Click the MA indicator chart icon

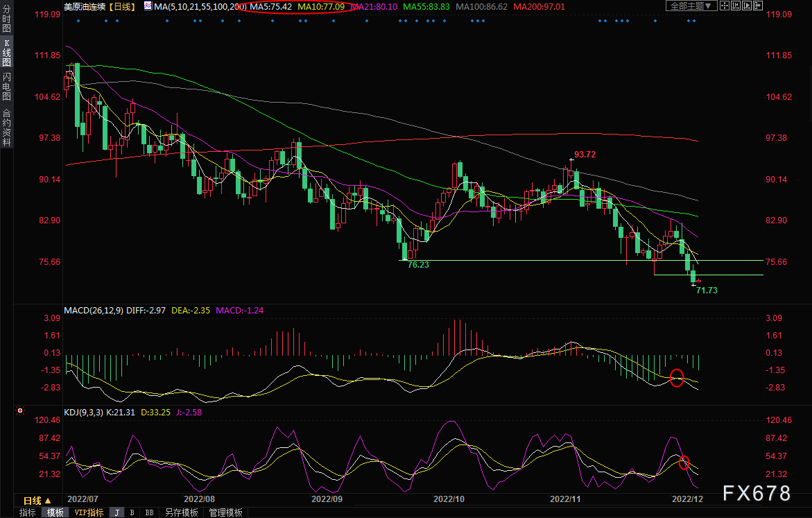pyautogui.click(x=148, y=6)
